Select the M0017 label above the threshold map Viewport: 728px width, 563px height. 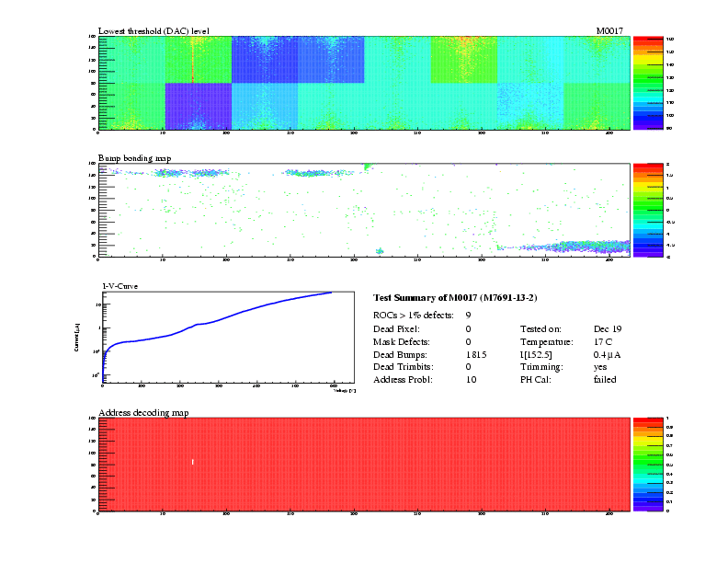(609, 30)
